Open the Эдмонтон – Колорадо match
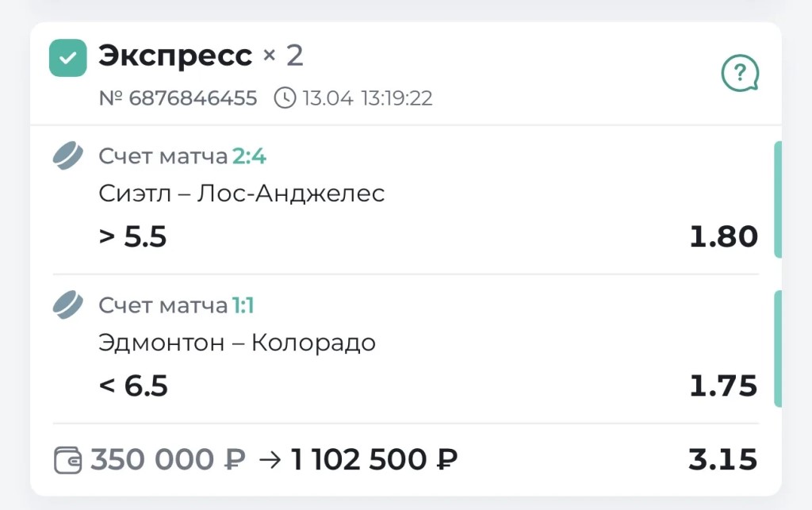Image resolution: width=812 pixels, height=510 pixels. coord(237,343)
